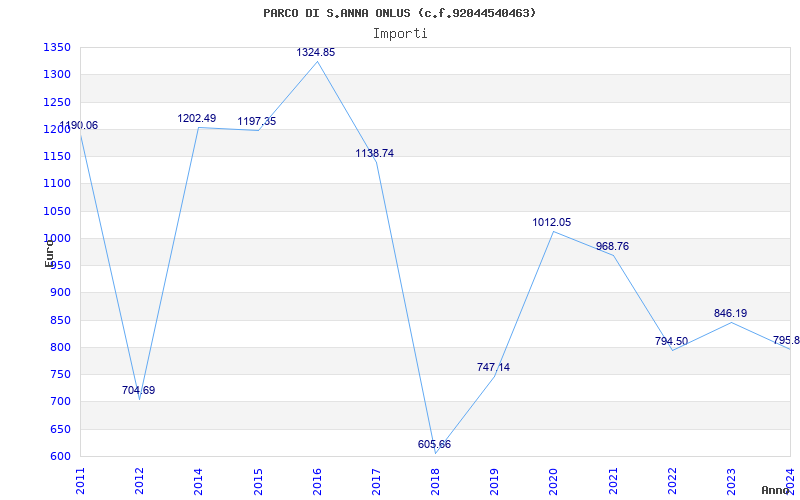Select the 1300 y-axis tick label

(57, 75)
